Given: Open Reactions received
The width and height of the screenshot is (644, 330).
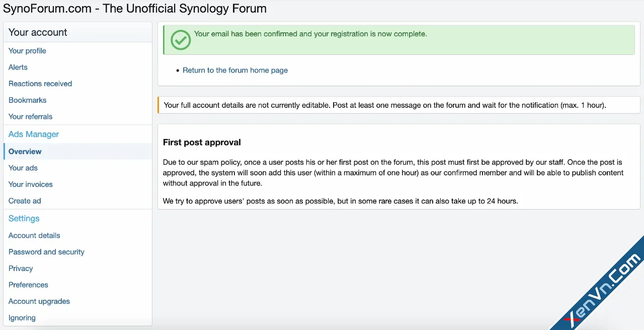Looking at the screenshot, I should point(40,84).
